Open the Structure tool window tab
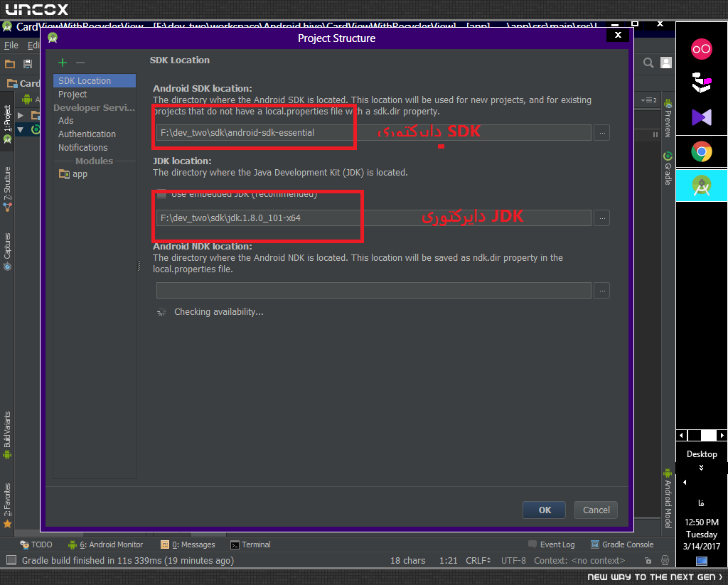 (7, 189)
